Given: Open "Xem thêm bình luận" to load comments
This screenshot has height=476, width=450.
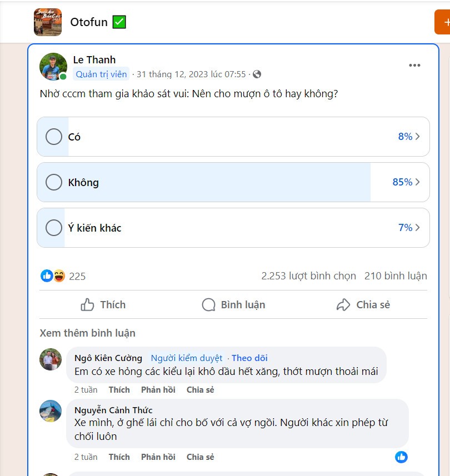Looking at the screenshot, I should pyautogui.click(x=89, y=333).
